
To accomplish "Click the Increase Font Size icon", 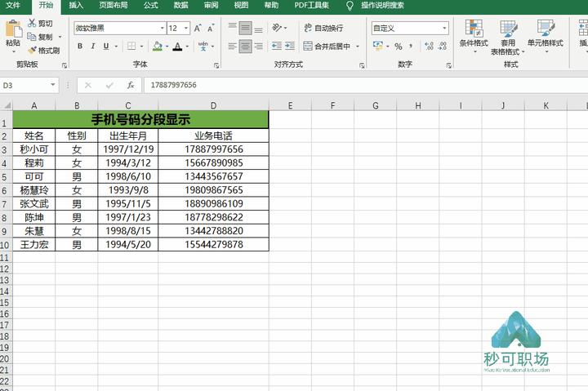I will [198, 28].
